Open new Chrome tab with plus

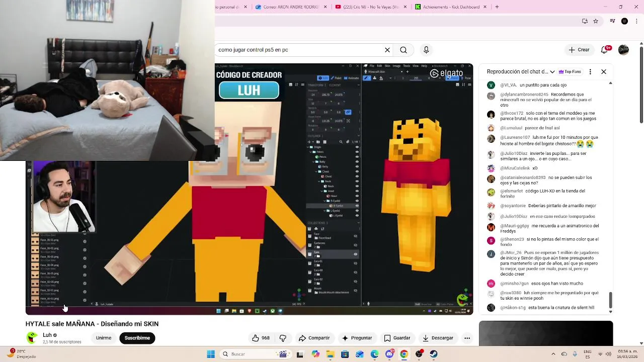497,7
